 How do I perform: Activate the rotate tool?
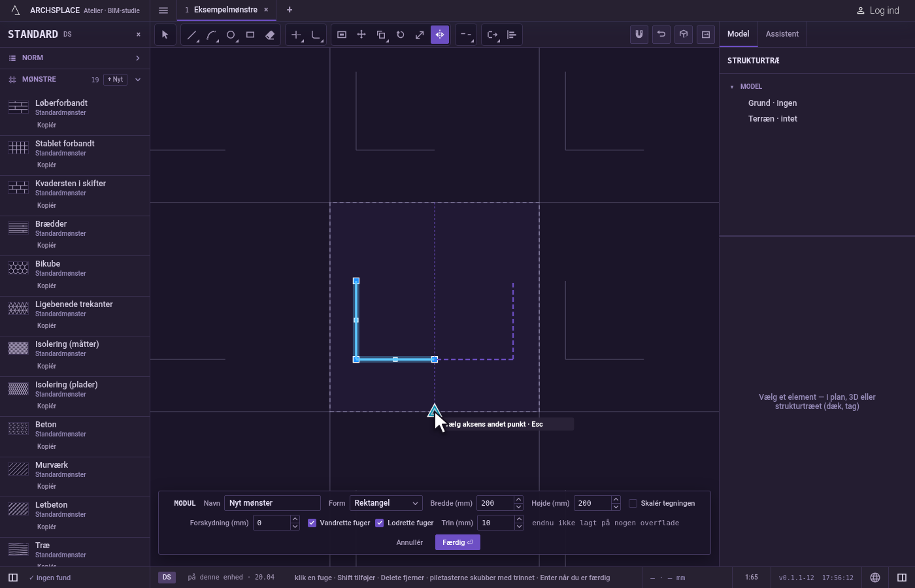pyautogui.click(x=401, y=35)
